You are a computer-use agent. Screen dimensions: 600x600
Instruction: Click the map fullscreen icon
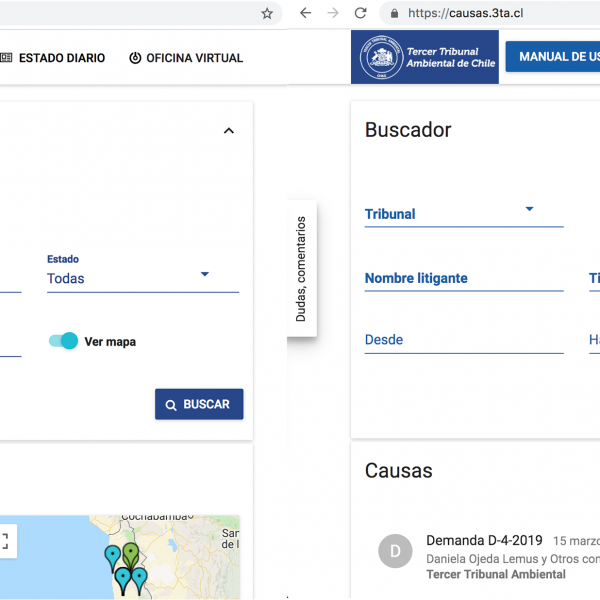4,541
